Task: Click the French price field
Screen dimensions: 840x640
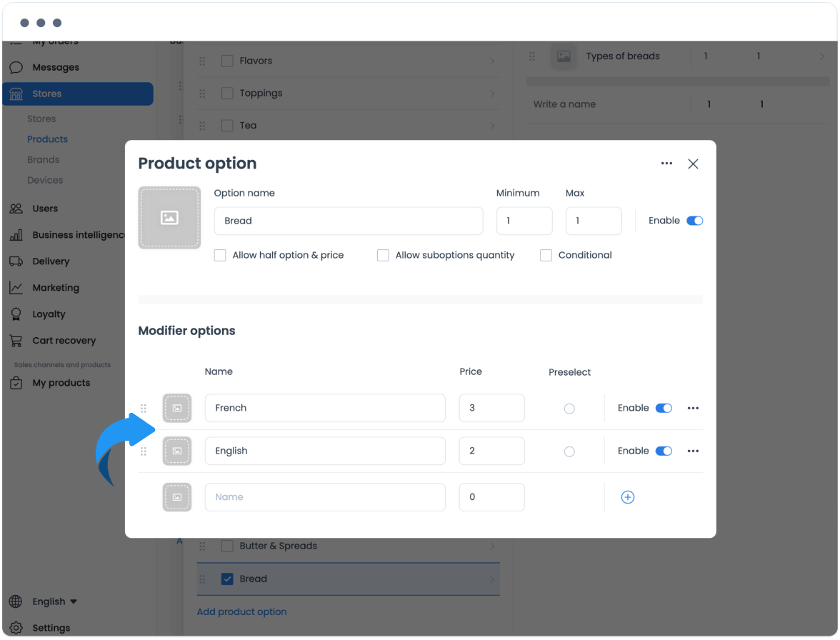Action: tap(491, 408)
